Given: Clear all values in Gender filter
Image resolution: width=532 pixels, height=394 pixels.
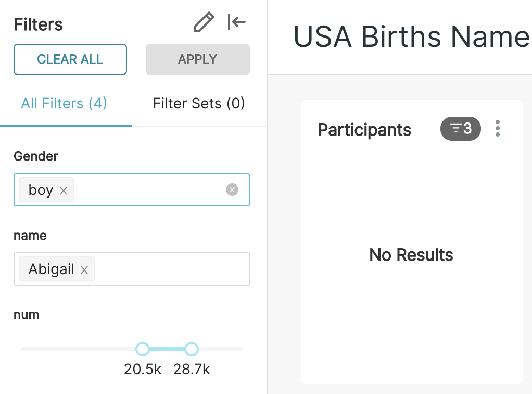Looking at the screenshot, I should coord(232,190).
